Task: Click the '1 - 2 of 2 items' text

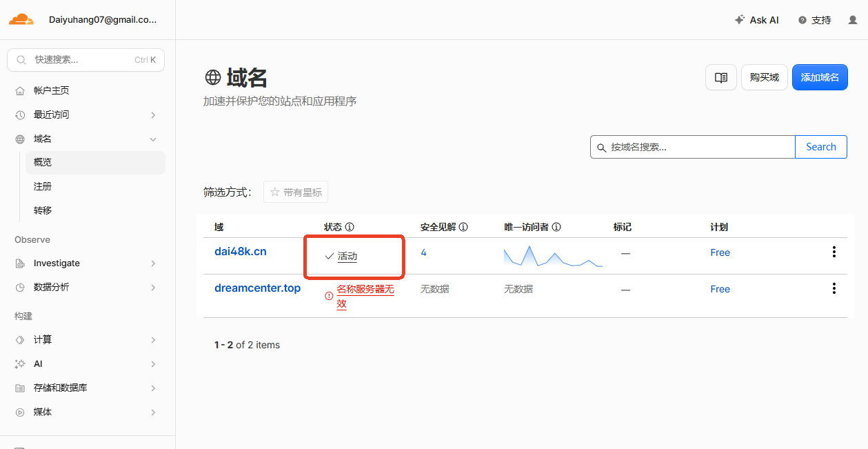Action: click(x=247, y=345)
